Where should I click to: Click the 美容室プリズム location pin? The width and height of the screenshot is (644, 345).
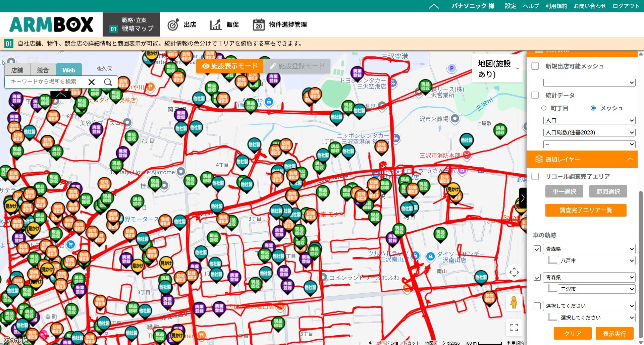click(x=127, y=122)
